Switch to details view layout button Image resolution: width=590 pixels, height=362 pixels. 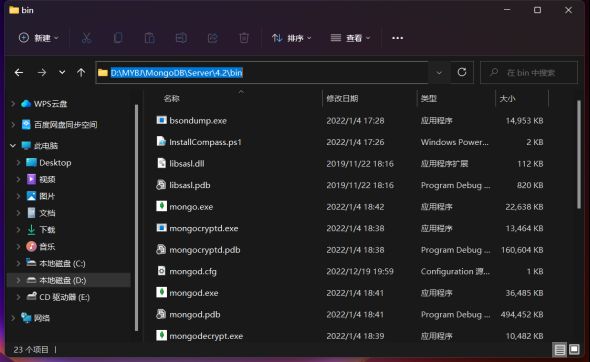pyautogui.click(x=560, y=350)
